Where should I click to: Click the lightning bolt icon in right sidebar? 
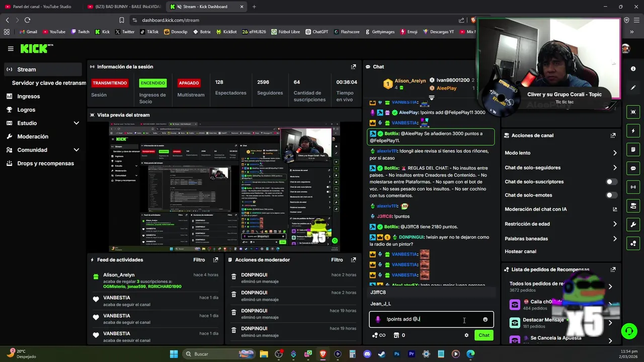(633, 131)
